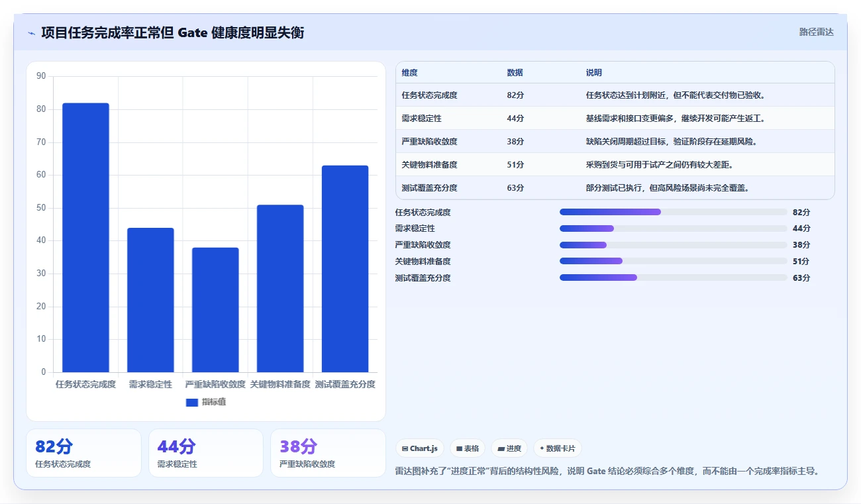This screenshot has width=861, height=504.
Task: Click the 路径雷达 label in the header
Action: click(816, 32)
